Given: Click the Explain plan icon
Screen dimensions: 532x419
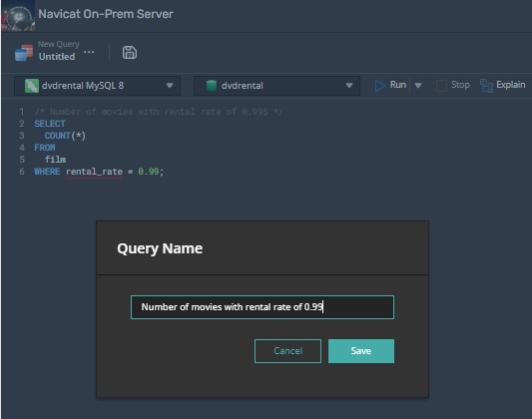Looking at the screenshot, I should click(486, 86).
